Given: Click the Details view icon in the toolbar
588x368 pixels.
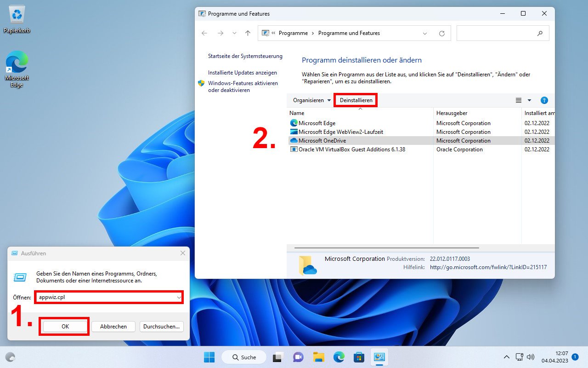Looking at the screenshot, I should coord(519,100).
